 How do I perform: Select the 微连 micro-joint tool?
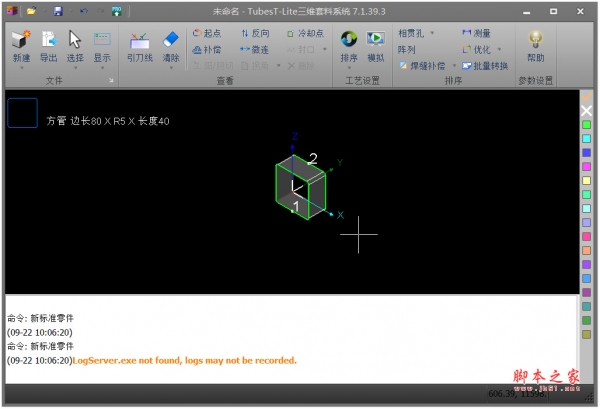tap(254, 50)
